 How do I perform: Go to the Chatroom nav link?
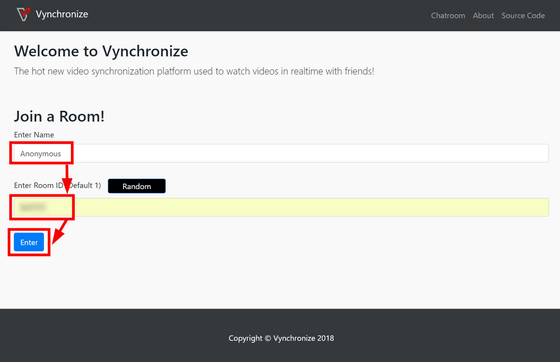point(448,15)
